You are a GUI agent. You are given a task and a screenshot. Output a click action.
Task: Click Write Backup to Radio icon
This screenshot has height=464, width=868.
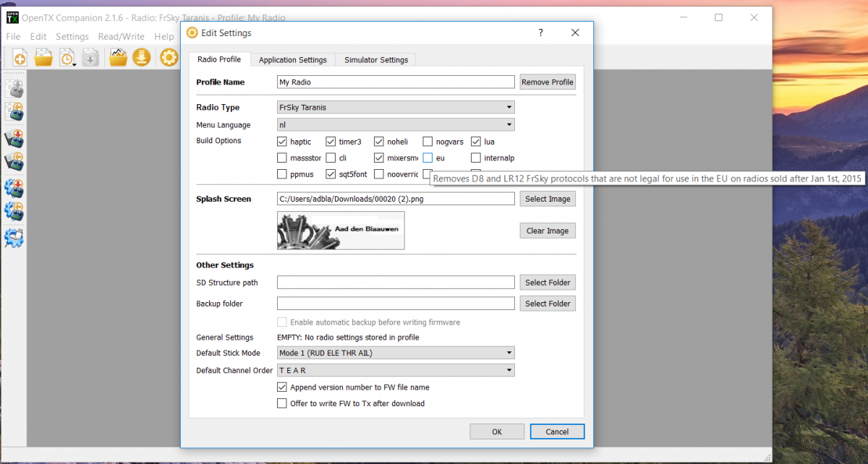click(x=14, y=139)
